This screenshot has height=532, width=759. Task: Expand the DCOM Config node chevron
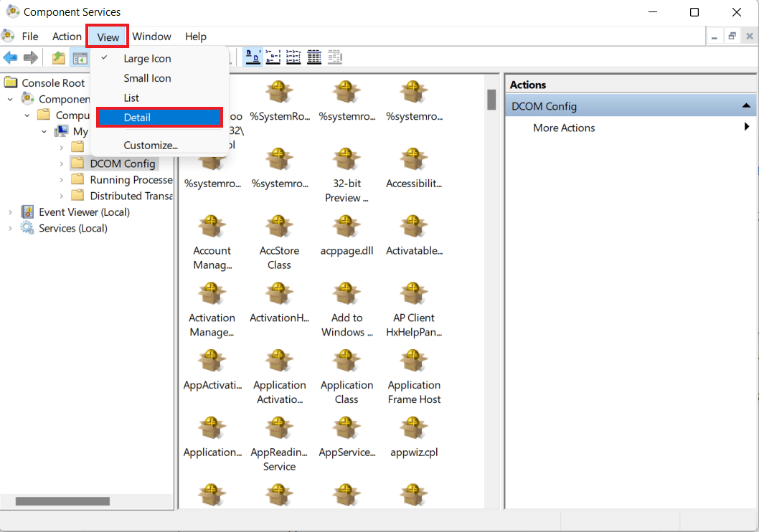click(x=61, y=163)
